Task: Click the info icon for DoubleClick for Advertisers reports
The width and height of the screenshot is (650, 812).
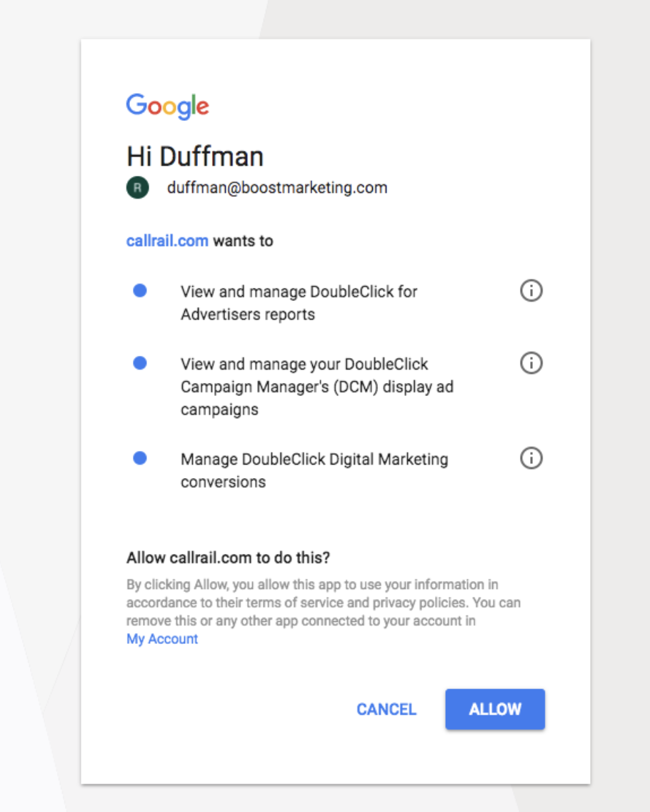Action: click(531, 290)
